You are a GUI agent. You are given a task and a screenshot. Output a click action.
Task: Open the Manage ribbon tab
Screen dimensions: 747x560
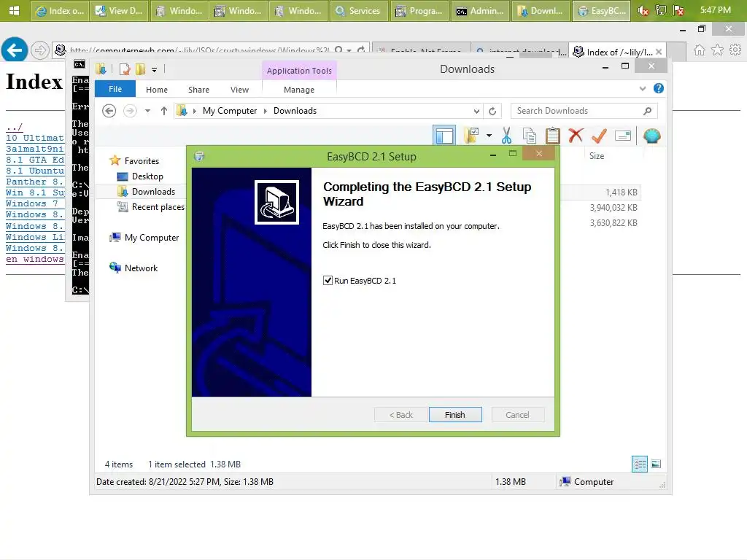[299, 90]
